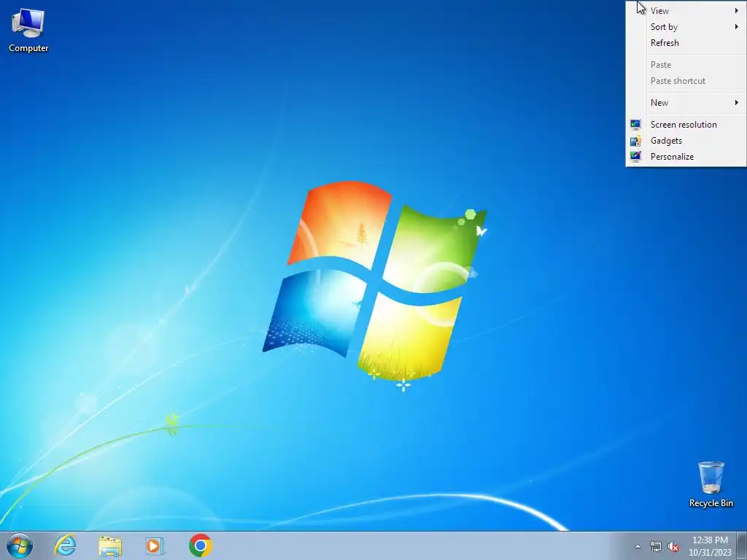
Task: Show hidden tray icons arrow
Action: coord(638,546)
